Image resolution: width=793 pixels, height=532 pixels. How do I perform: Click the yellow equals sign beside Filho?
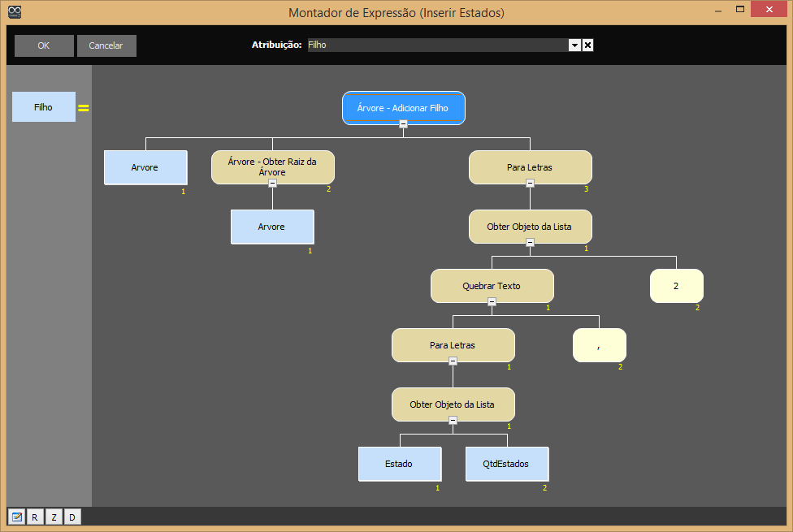coord(83,107)
